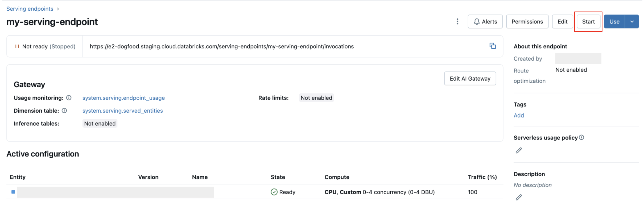Viewport: 644px width, 210px height.
Task: Click the stopped status indicator icon
Action: [x=17, y=46]
